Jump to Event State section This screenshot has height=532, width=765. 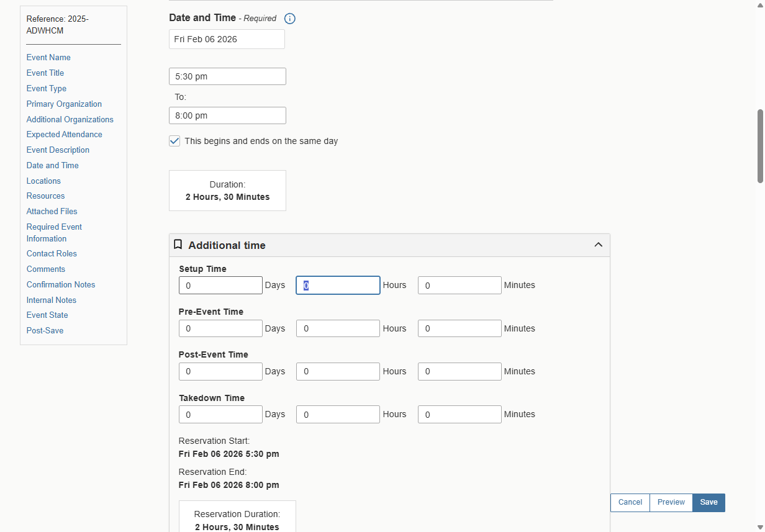click(47, 315)
